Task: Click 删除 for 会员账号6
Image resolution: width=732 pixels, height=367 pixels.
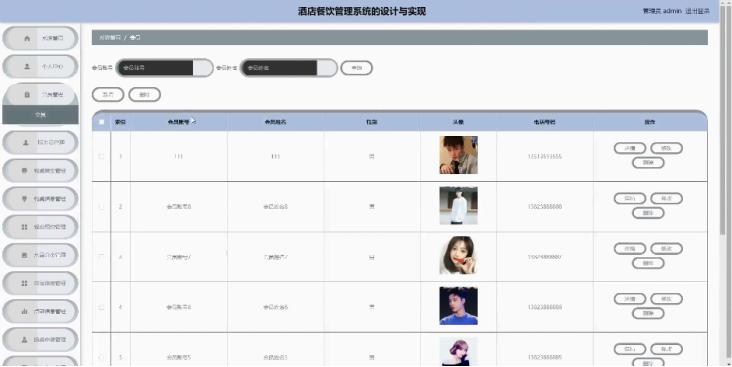Action: tap(648, 313)
